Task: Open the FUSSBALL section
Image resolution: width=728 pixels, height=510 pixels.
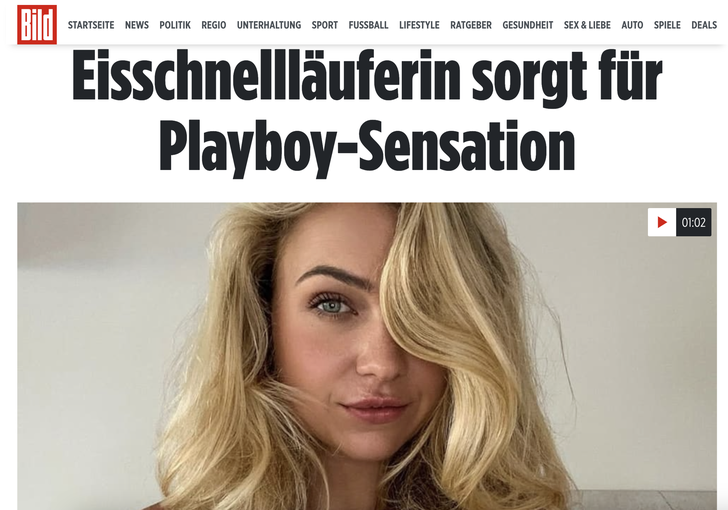Action: point(368,25)
